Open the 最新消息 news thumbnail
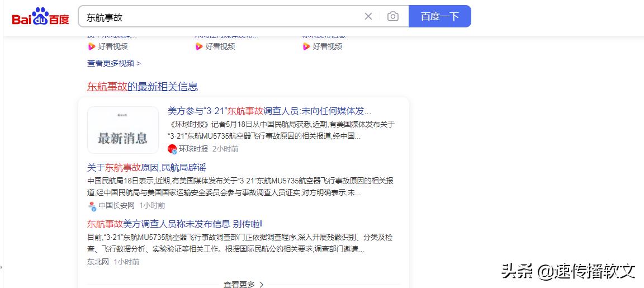This screenshot has width=644, height=288. (x=123, y=130)
